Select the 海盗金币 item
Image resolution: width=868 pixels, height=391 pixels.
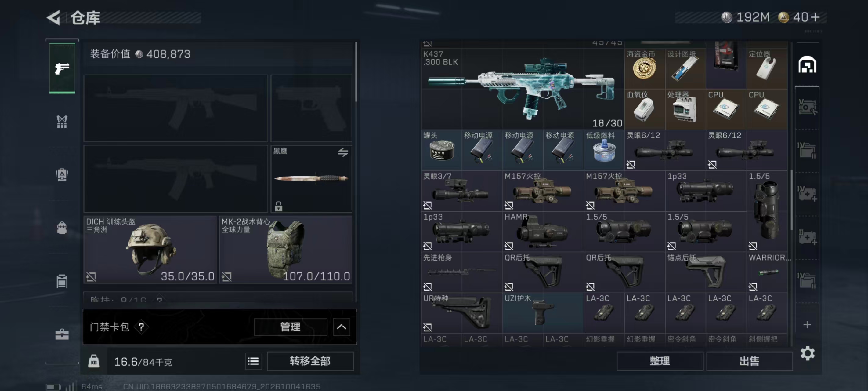[645, 69]
